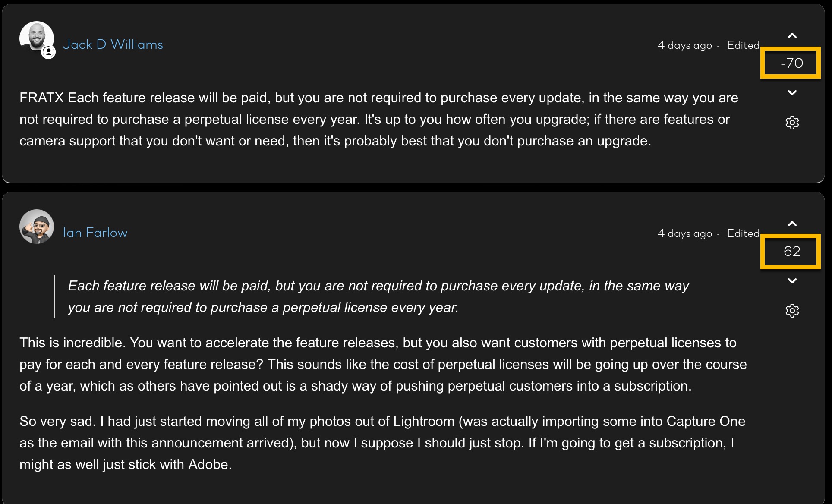
Task: Click the 62 vote score
Action: pyautogui.click(x=791, y=251)
